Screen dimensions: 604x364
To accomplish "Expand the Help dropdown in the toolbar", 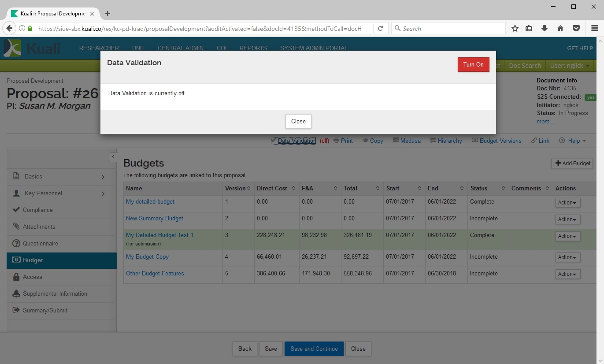I will [572, 141].
